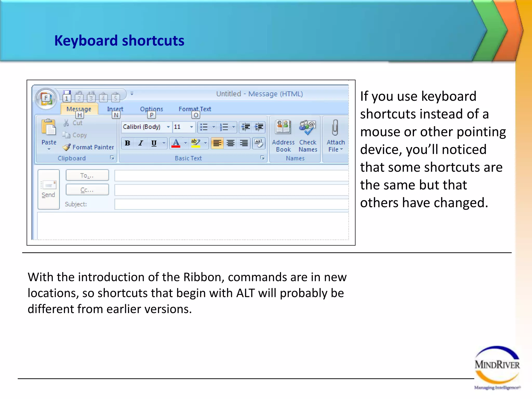Screen dimensions: 532x399
Task: Click the Paste clipboard icon
Action: coord(49,127)
